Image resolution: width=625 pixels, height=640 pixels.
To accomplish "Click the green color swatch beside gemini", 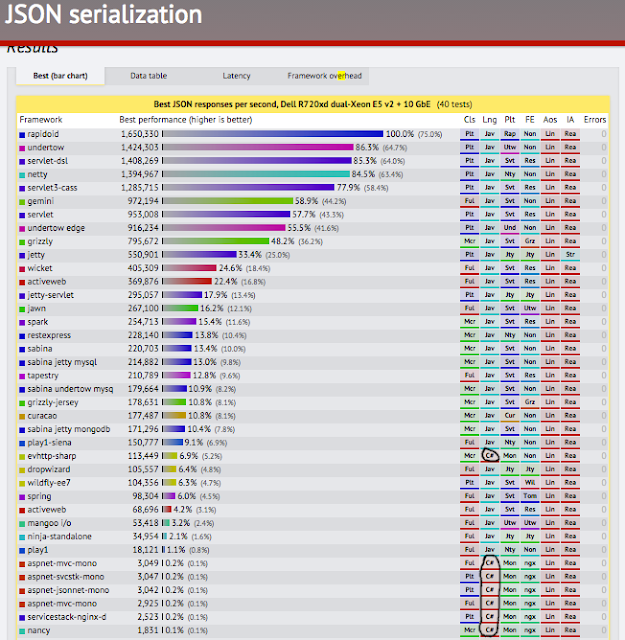I will point(22,202).
